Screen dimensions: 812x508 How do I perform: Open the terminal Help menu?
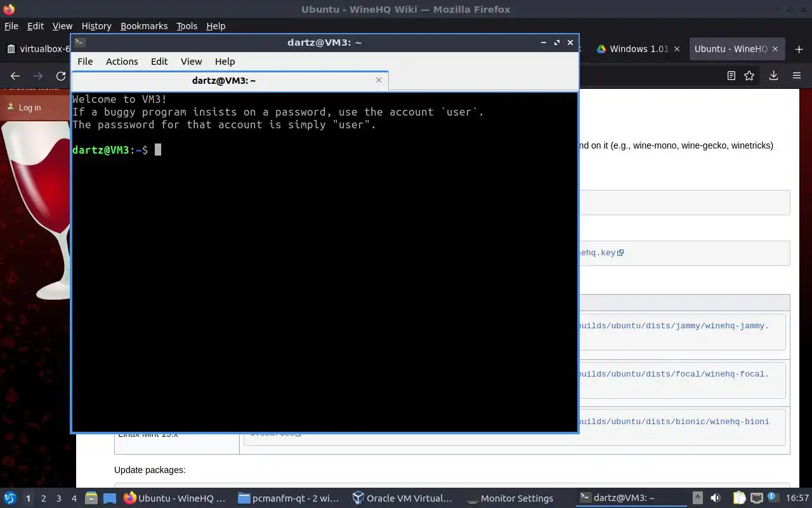coord(225,62)
